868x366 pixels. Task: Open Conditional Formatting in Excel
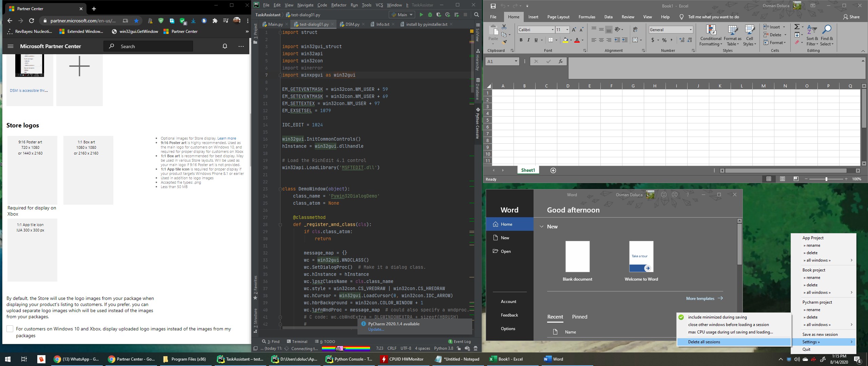click(710, 36)
